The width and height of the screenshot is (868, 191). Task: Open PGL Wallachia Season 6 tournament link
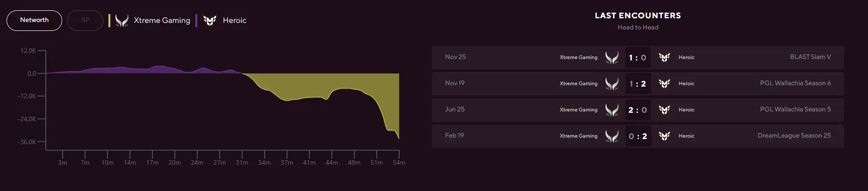pos(796,83)
